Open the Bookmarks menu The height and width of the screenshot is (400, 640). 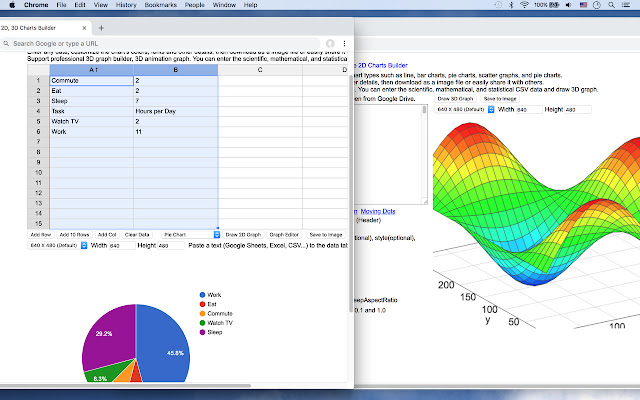(x=159, y=5)
